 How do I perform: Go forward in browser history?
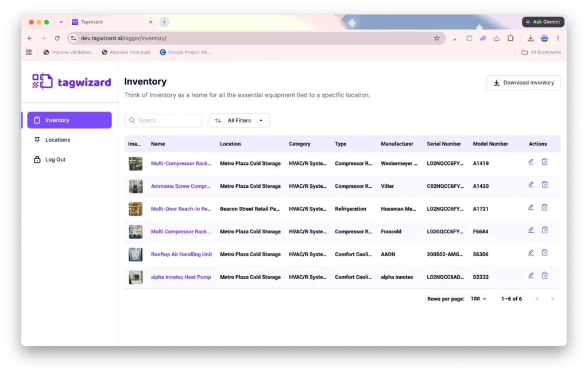point(44,38)
